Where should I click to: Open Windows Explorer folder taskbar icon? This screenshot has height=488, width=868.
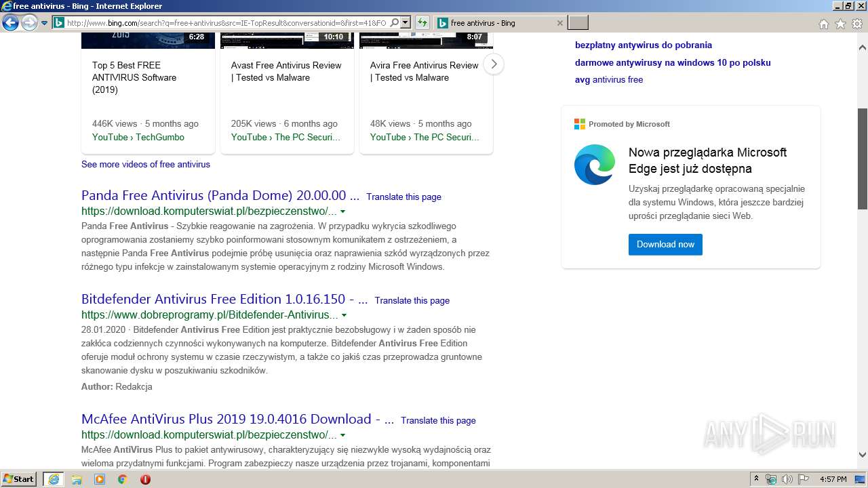click(x=77, y=479)
